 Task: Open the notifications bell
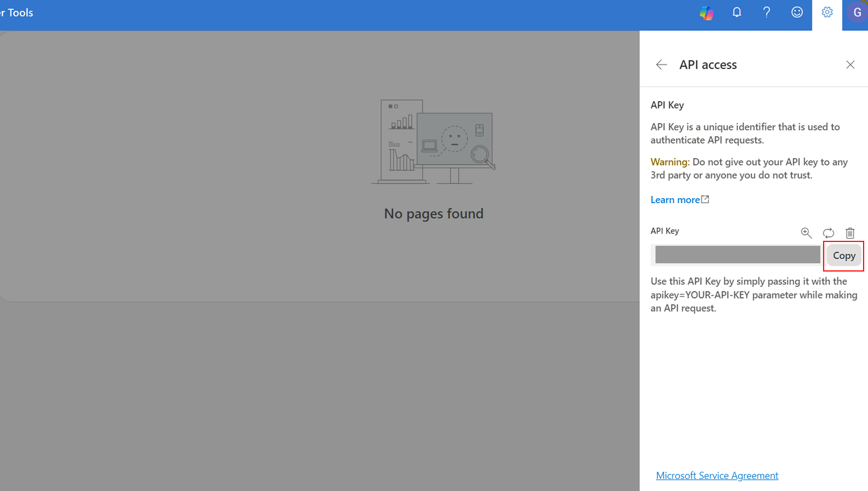tap(737, 13)
